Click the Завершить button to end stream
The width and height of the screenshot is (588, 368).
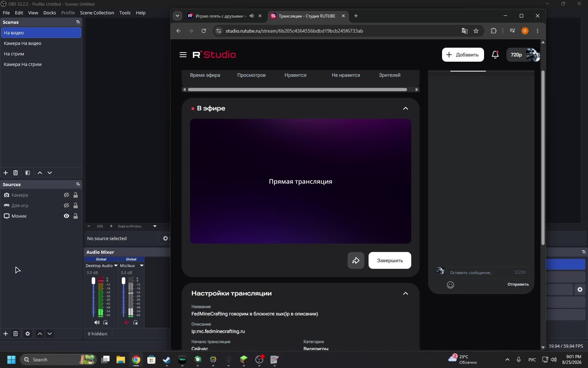click(x=390, y=260)
